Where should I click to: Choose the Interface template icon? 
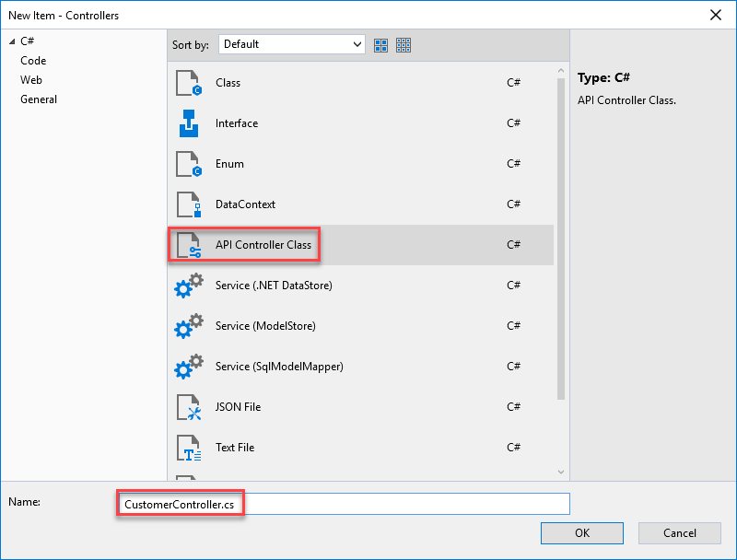point(188,123)
